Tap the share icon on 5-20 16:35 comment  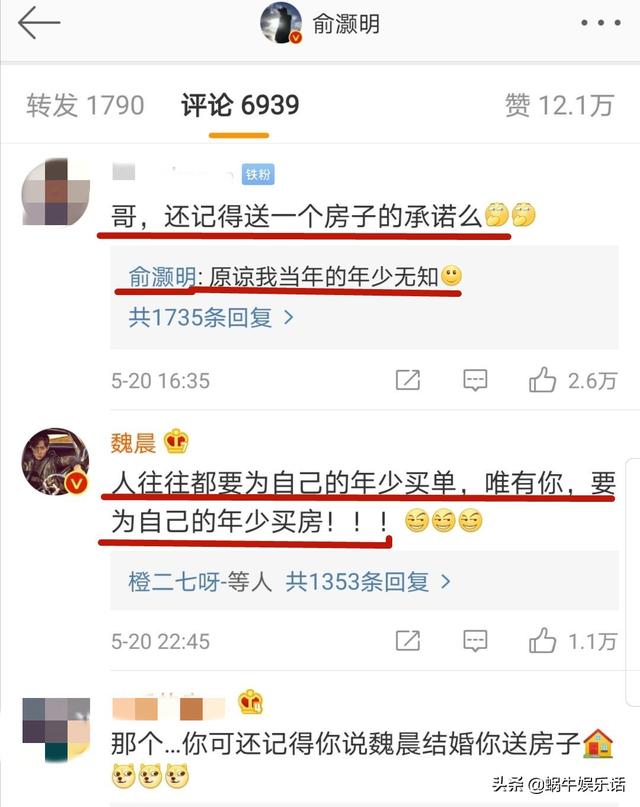[407, 380]
